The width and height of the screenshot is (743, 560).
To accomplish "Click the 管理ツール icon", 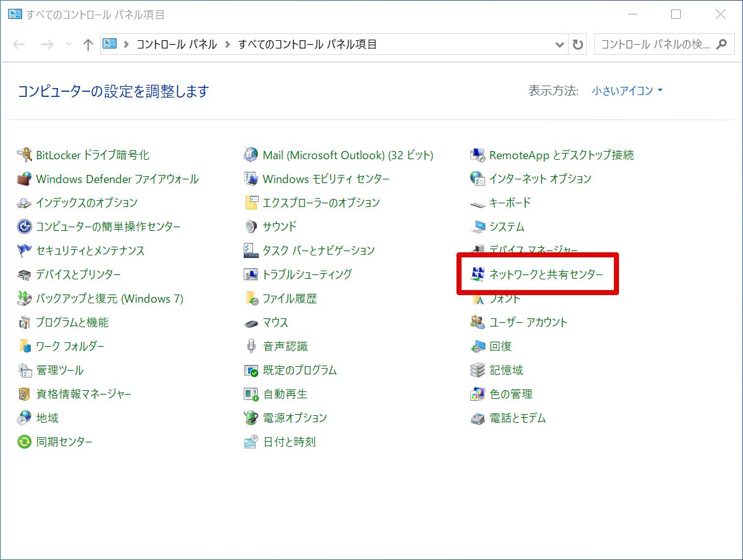I will pos(24,370).
